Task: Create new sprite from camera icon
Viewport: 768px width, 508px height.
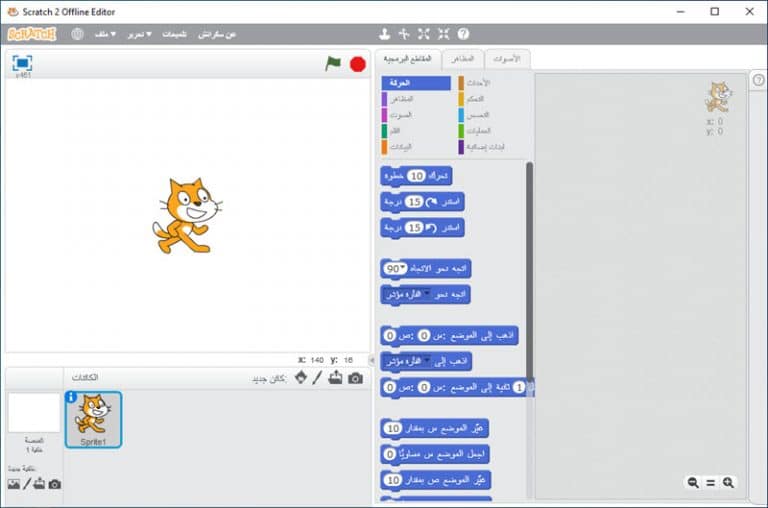Action: (356, 378)
